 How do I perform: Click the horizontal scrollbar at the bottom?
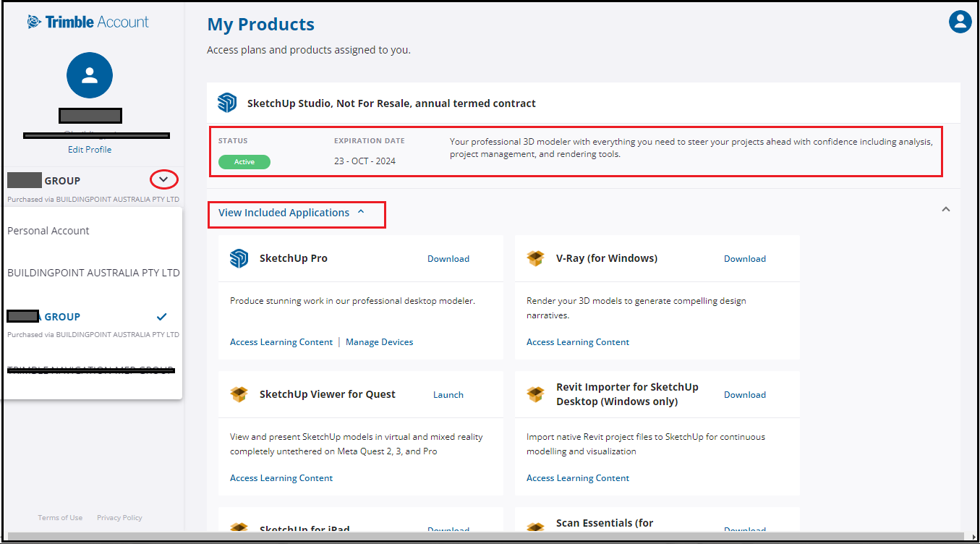pos(485,537)
